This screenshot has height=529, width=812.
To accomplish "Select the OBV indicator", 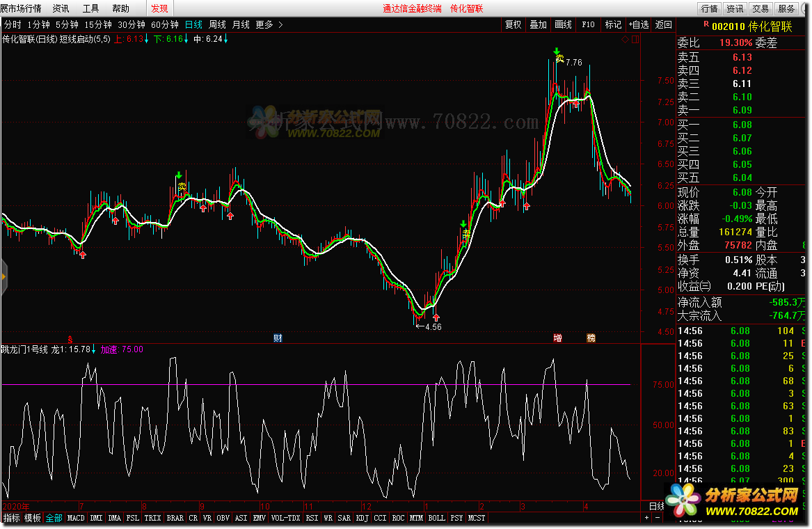I will (x=223, y=518).
